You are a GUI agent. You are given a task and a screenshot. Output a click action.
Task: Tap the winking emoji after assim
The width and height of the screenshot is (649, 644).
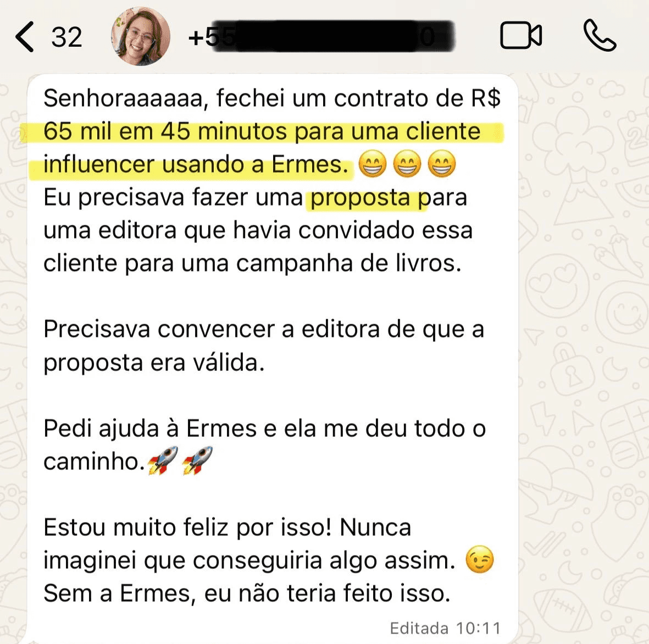click(x=480, y=559)
